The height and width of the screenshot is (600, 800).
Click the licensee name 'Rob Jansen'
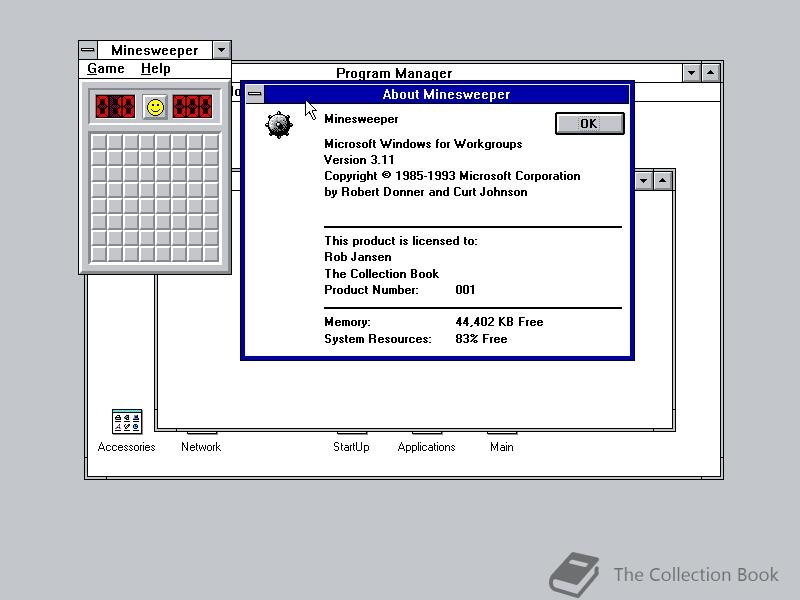[358, 257]
